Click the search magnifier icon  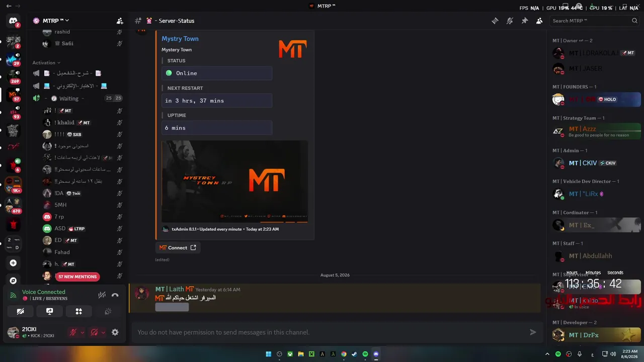click(x=634, y=21)
